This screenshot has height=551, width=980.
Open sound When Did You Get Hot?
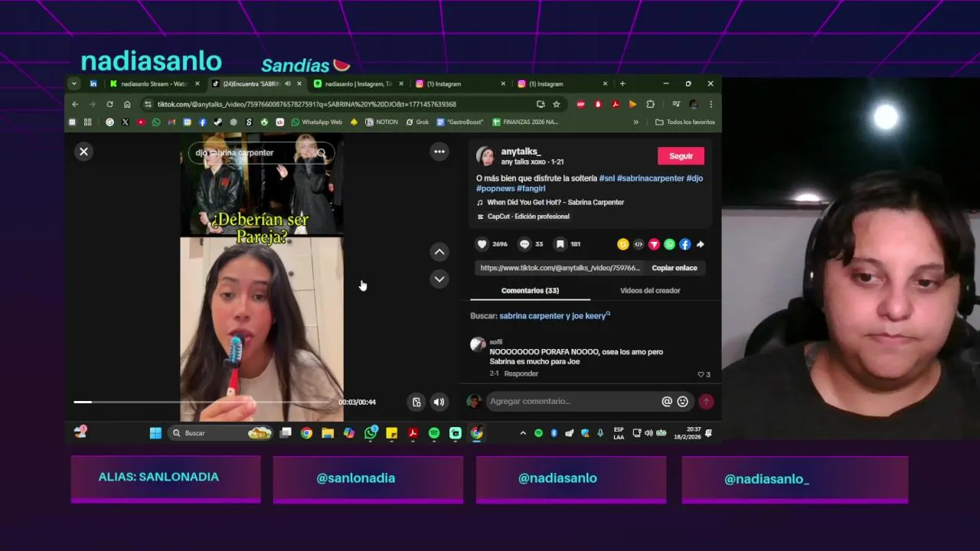coord(555,202)
